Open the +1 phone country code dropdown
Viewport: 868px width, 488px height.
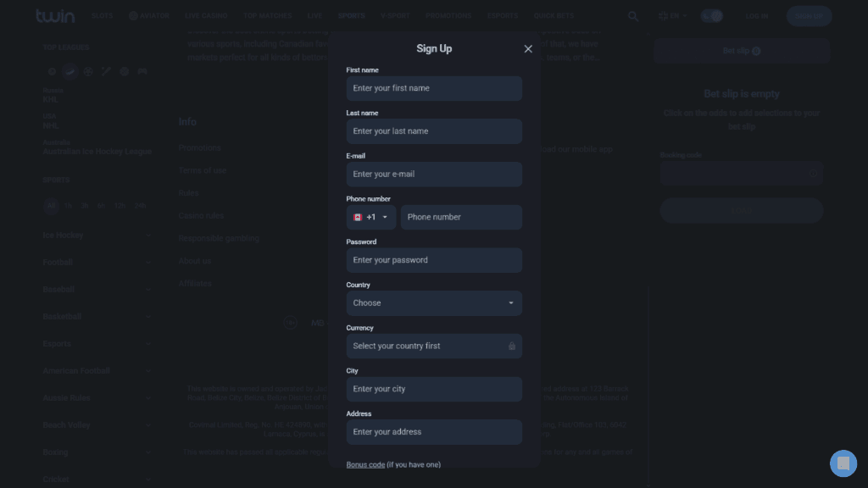pos(370,217)
